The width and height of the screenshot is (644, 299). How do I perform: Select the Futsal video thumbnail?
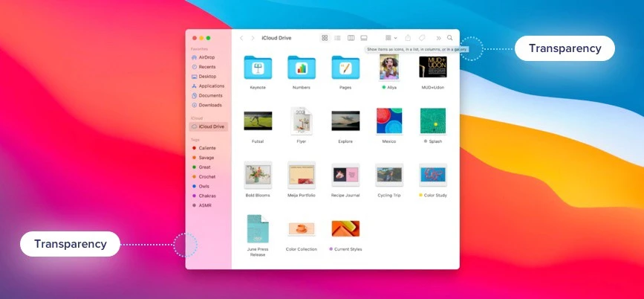(258, 121)
